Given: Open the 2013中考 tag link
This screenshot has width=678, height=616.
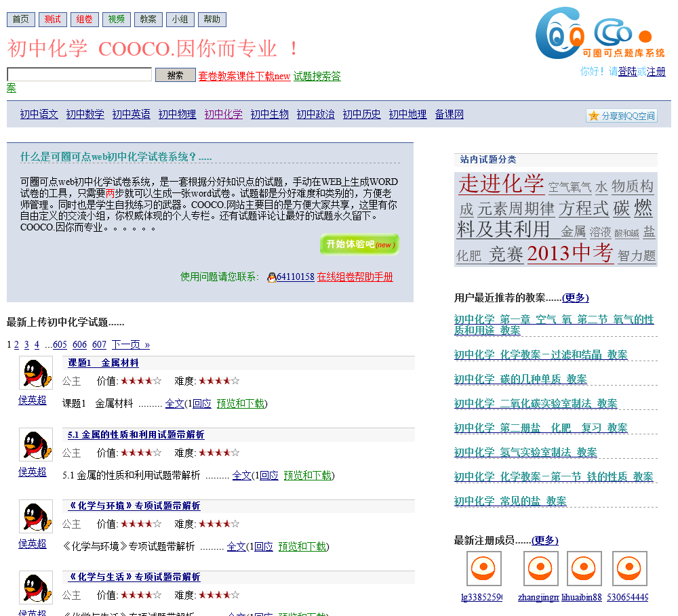Looking at the screenshot, I should pos(570,253).
